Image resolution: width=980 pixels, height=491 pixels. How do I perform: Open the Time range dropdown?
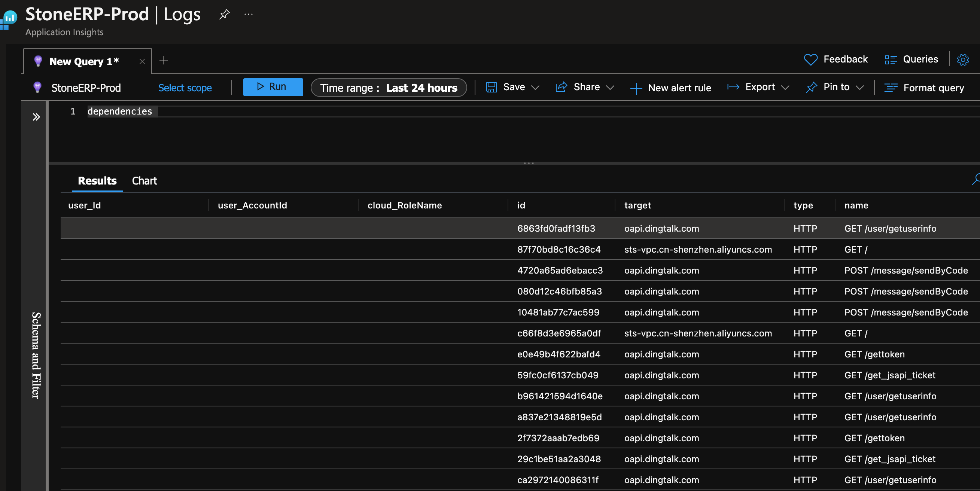(389, 88)
